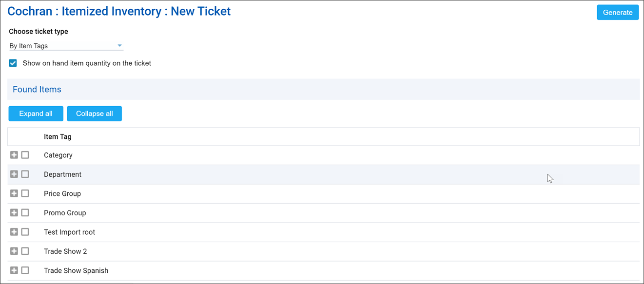Expand the Trade Show 2 plus icon

coord(14,251)
